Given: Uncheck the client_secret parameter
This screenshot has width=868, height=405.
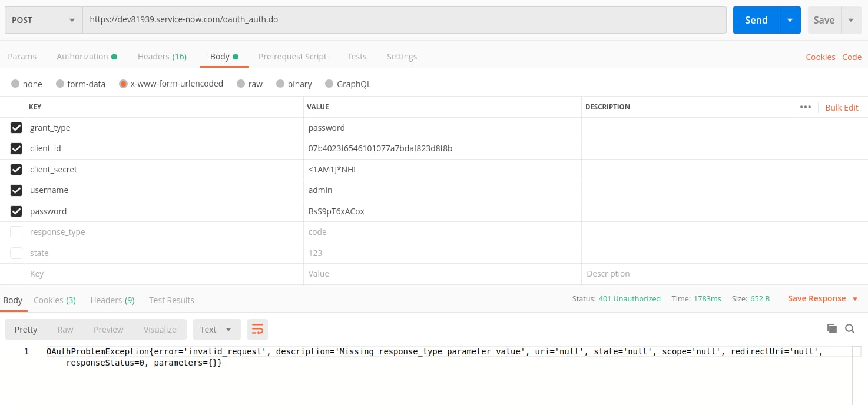Looking at the screenshot, I should 16,170.
